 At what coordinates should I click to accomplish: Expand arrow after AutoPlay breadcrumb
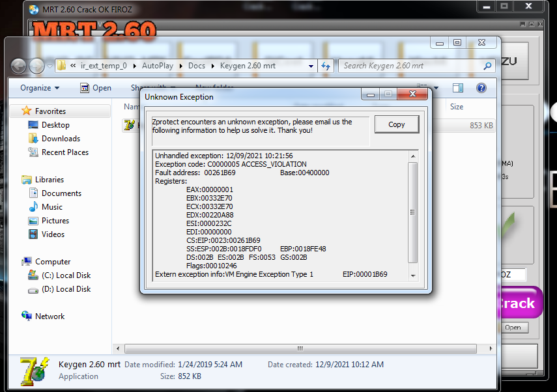pos(181,66)
